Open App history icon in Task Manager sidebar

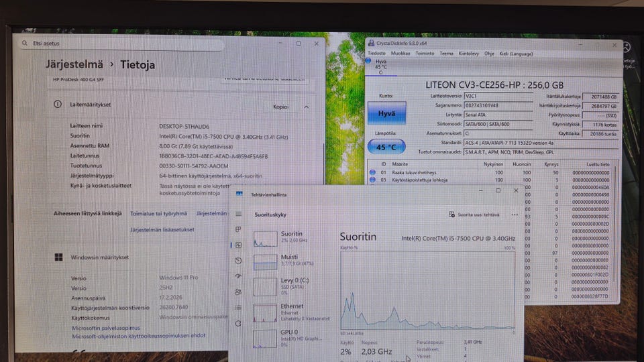coord(238,261)
